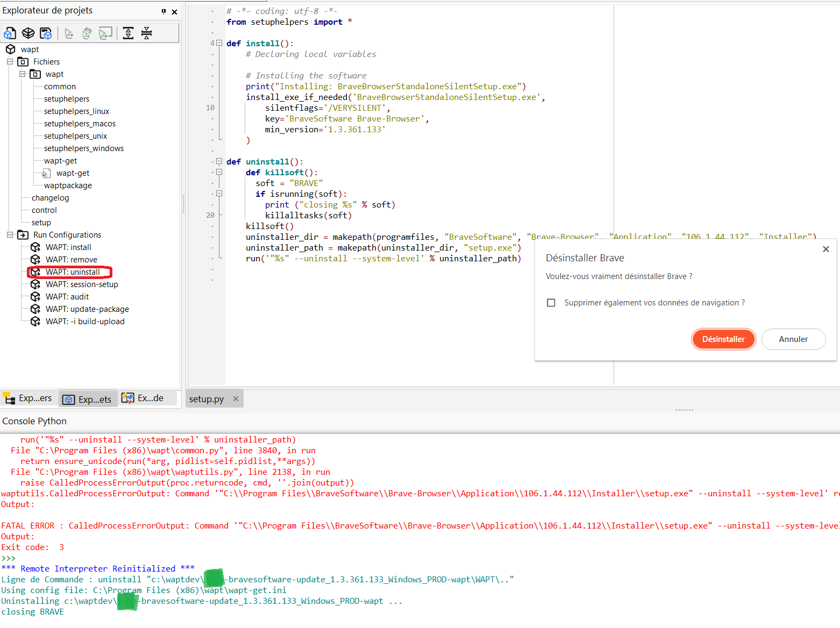Collapse the Run Configurations node
This screenshot has height=628, width=840.
coord(10,235)
